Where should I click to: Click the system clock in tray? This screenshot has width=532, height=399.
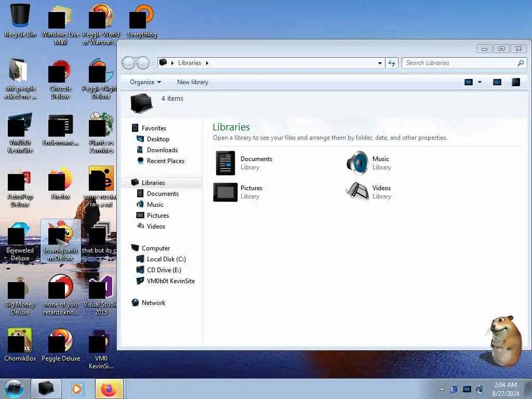[x=506, y=389]
